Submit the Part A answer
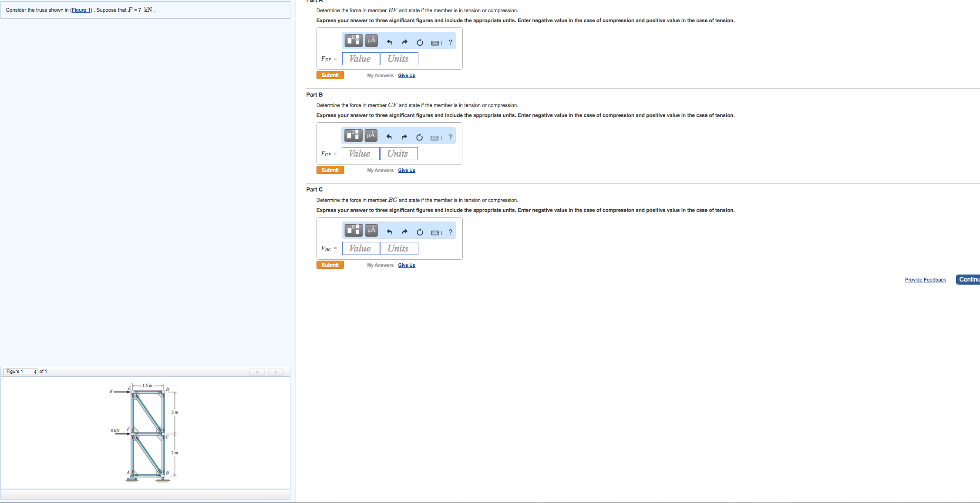Viewport: 980px width, 503px height. point(330,75)
